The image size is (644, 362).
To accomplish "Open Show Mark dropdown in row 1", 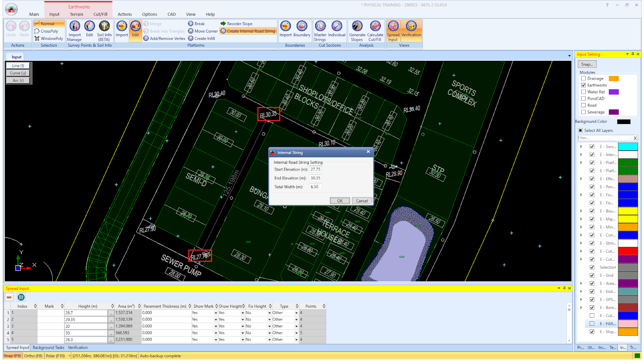I will (216, 313).
